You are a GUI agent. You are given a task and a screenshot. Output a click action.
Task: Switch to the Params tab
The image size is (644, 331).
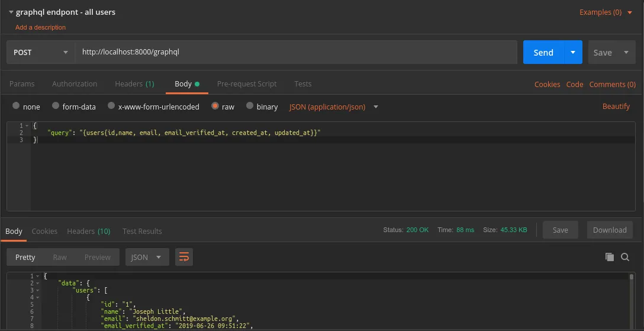(22, 83)
